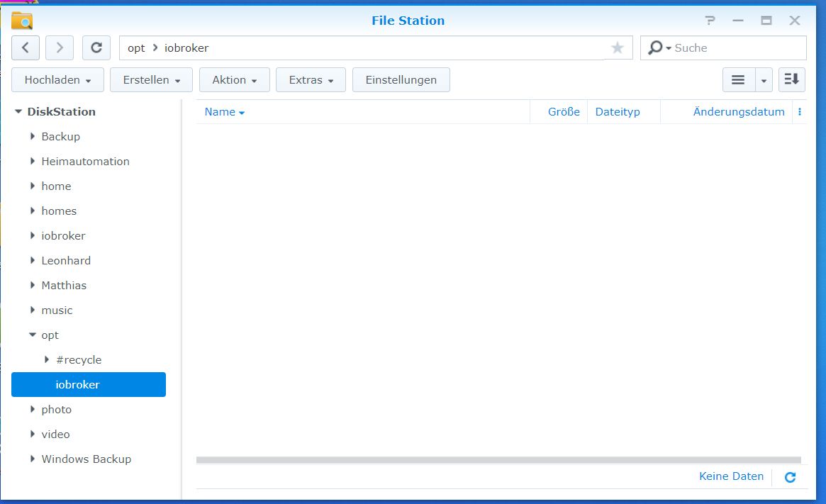
Task: Expand the homes folder arrow
Action: tap(33, 211)
